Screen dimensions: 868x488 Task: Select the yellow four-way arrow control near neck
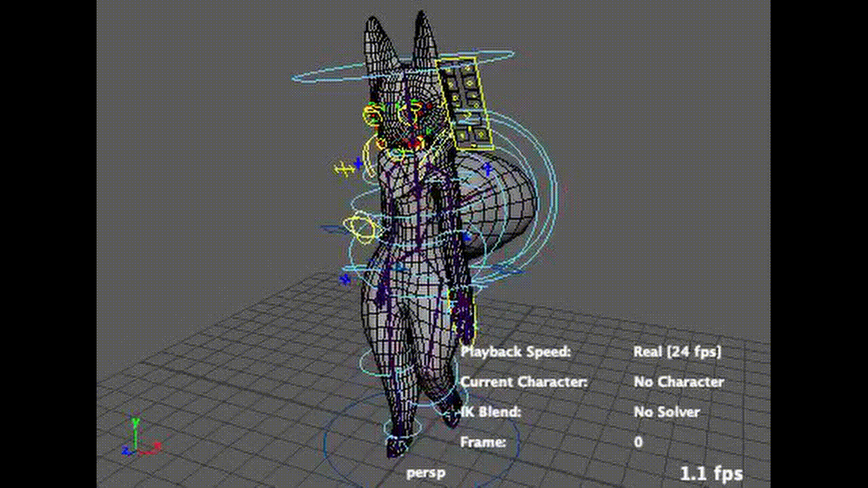[343, 169]
